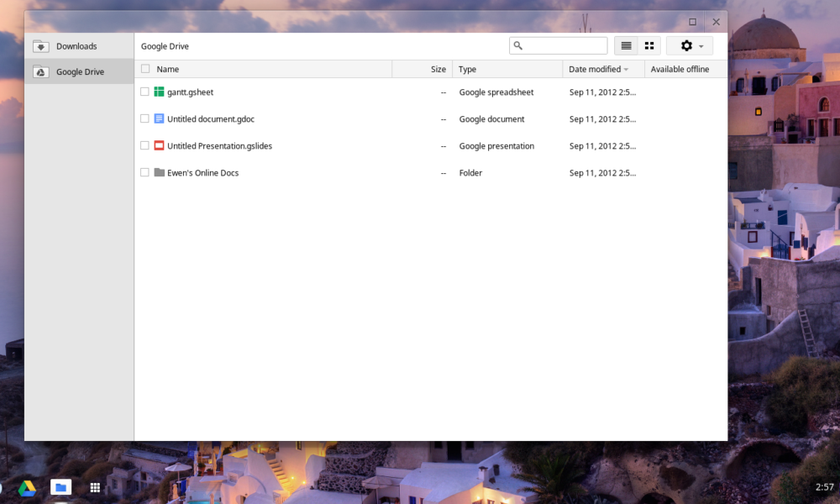840x504 pixels.
Task: Click the blue document icon
Action: pos(159,118)
